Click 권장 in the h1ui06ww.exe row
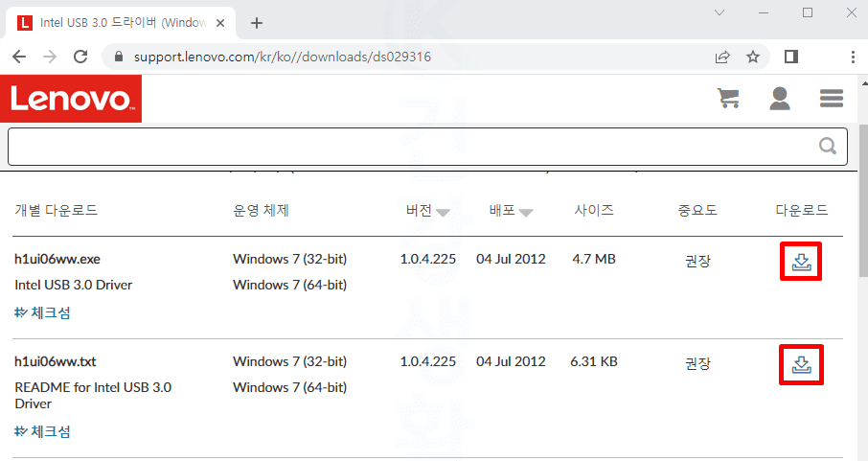The width and height of the screenshot is (868, 461). coord(697,261)
